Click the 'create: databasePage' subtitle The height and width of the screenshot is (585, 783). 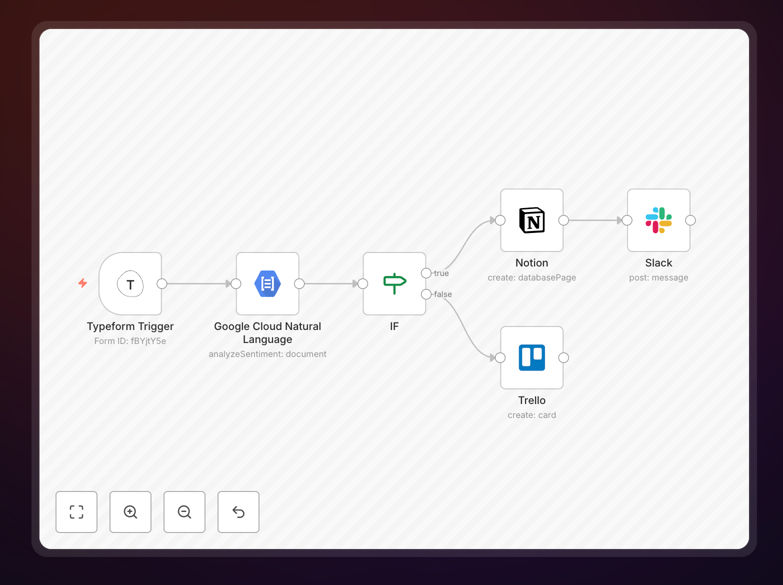coord(532,277)
